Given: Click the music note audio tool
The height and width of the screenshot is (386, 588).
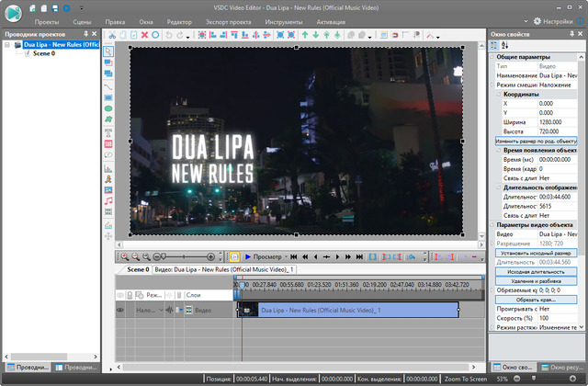Looking at the screenshot, I should click(107, 200).
